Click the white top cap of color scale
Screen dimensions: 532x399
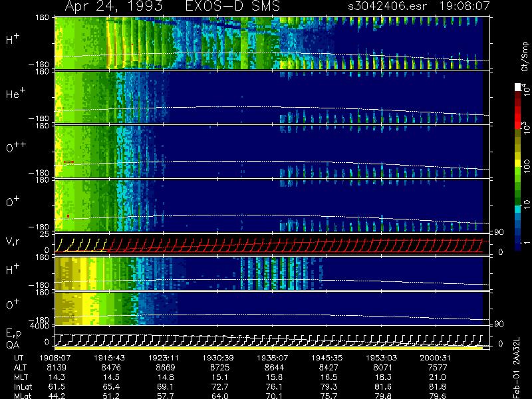point(518,87)
